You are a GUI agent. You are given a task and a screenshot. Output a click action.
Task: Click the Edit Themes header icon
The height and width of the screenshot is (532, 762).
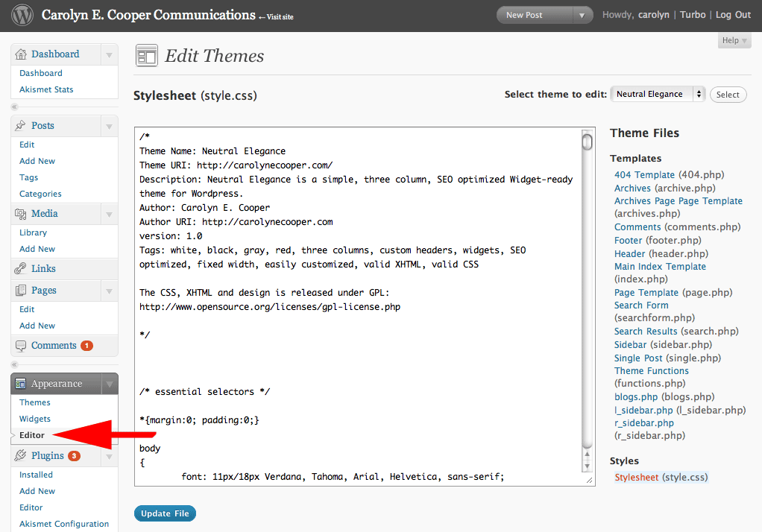[x=146, y=55]
